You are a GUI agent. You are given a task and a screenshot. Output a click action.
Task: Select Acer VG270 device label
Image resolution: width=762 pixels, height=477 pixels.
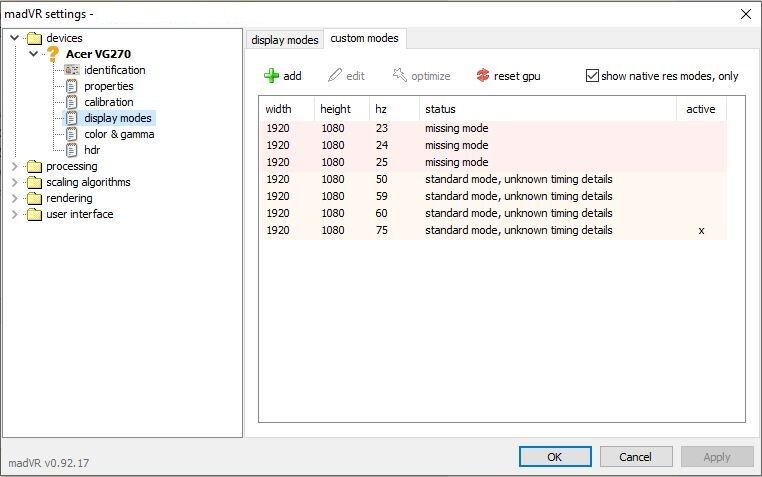click(x=98, y=54)
